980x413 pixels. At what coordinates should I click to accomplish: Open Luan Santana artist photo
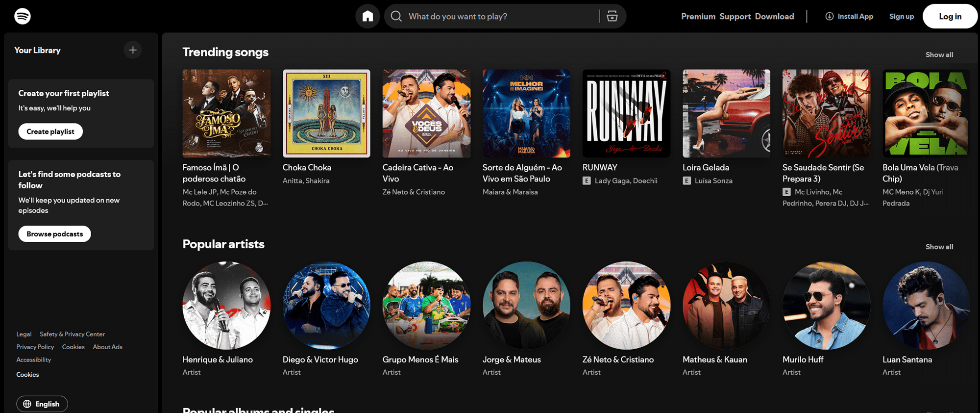[x=926, y=305]
